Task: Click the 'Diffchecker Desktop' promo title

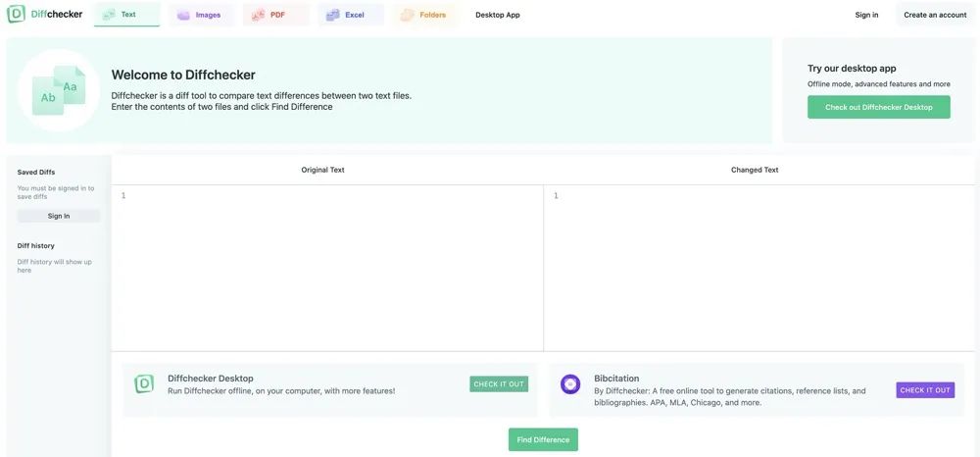Action: (210, 379)
